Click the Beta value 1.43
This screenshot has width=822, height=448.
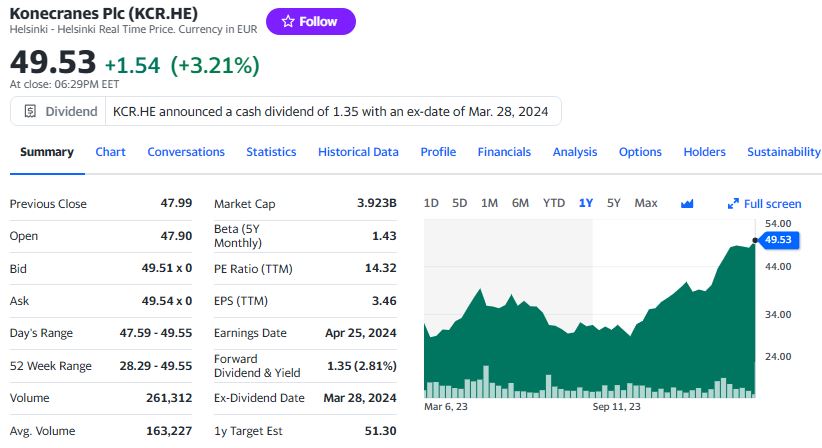tap(384, 236)
